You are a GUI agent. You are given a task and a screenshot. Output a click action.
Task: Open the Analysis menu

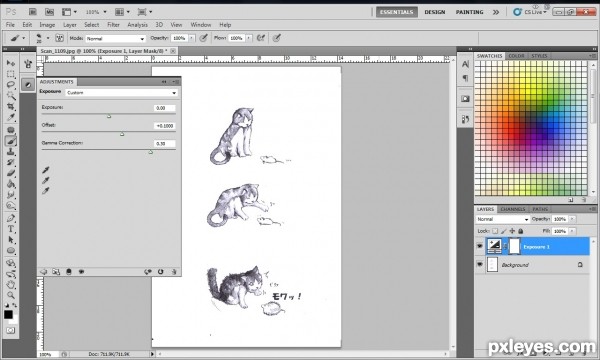tap(137, 25)
